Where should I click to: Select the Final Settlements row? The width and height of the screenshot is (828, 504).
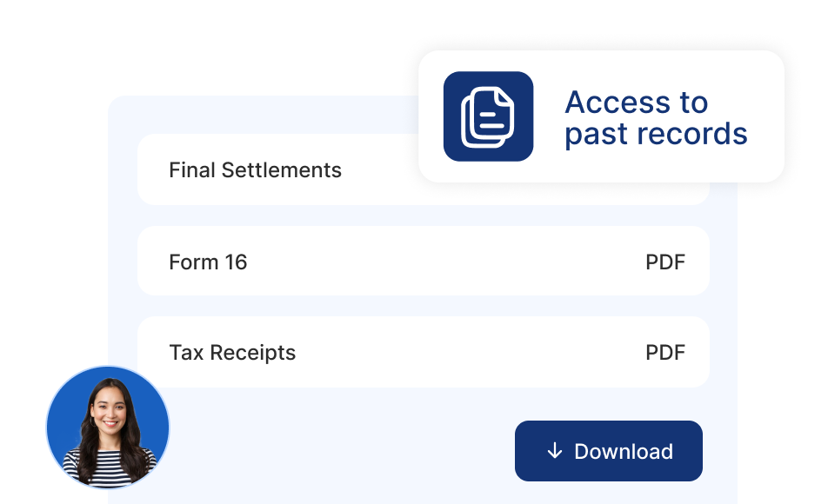424,169
